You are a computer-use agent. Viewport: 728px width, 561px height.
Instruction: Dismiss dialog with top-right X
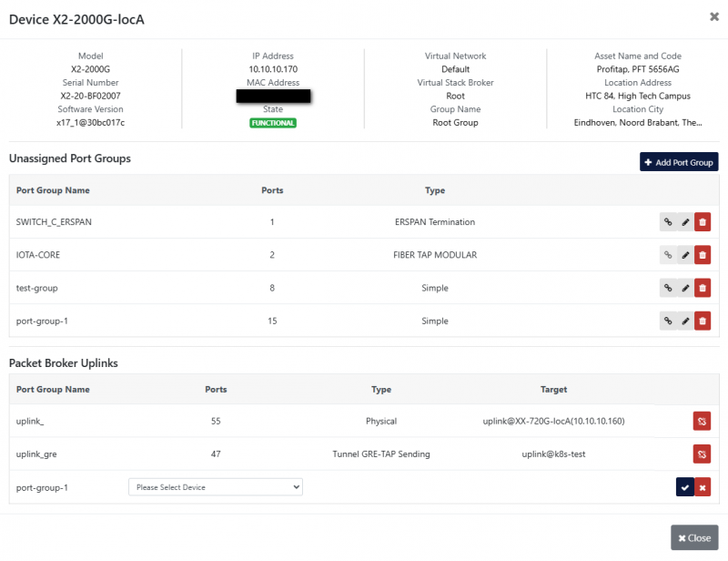tap(713, 16)
